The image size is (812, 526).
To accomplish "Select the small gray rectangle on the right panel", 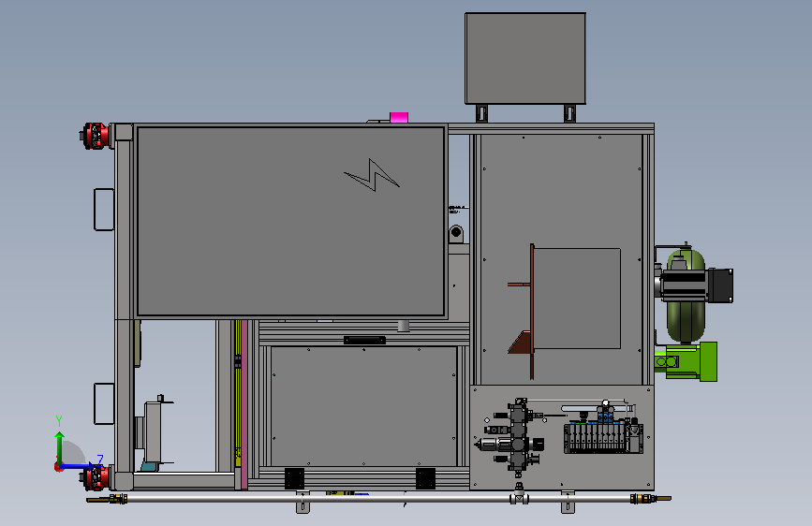I will click(577, 299).
